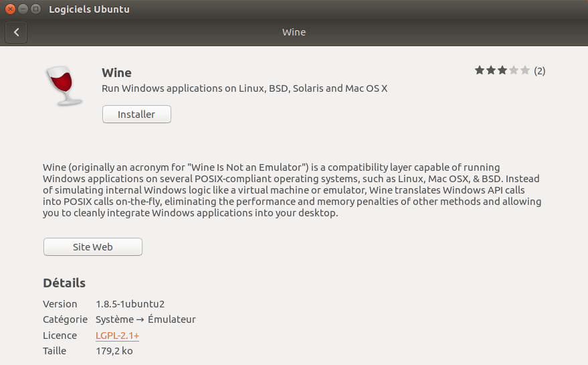Minimize the Logiciels Ubuntu window
588x365 pixels.
[x=23, y=9]
